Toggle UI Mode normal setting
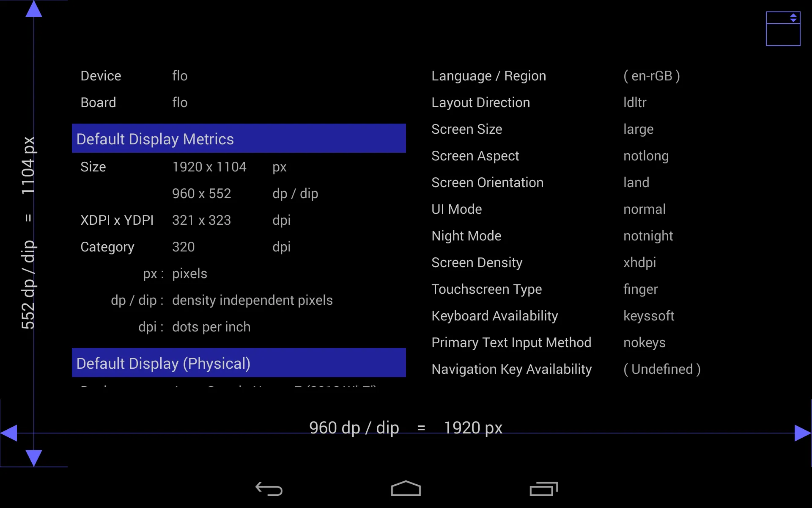Image resolution: width=812 pixels, height=508 pixels. (x=643, y=209)
